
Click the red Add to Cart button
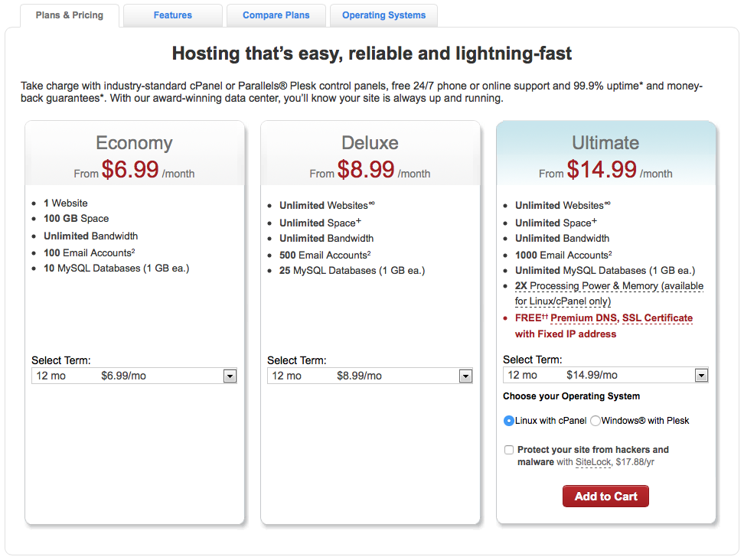coord(605,497)
